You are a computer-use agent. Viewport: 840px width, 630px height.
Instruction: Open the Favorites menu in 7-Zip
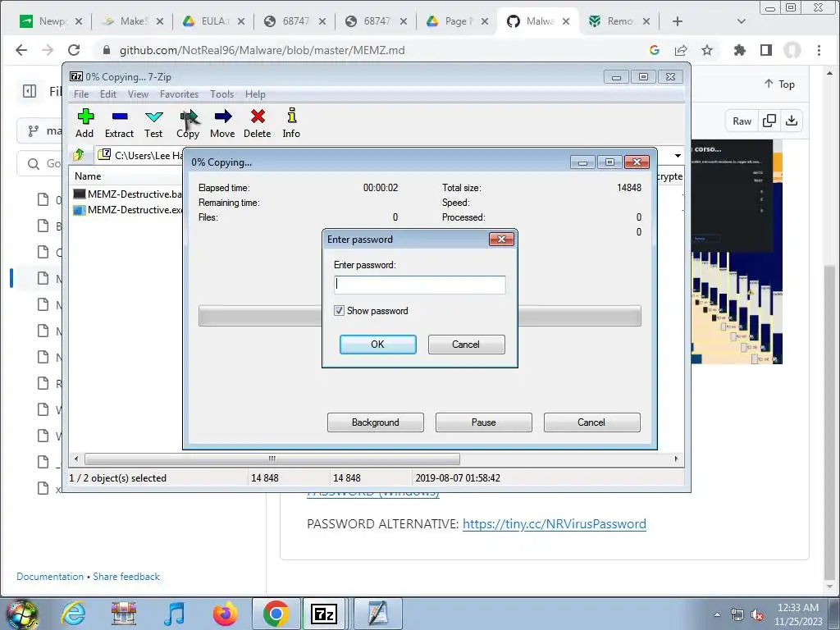click(x=179, y=94)
